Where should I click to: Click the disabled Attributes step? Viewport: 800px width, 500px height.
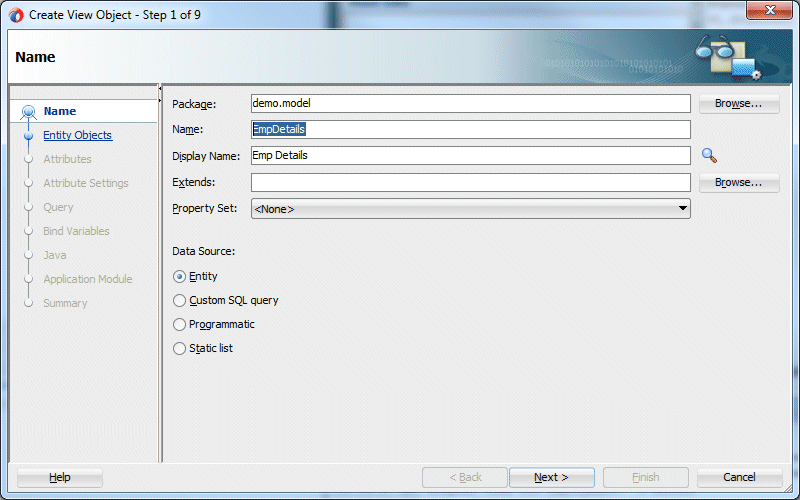[x=67, y=159]
